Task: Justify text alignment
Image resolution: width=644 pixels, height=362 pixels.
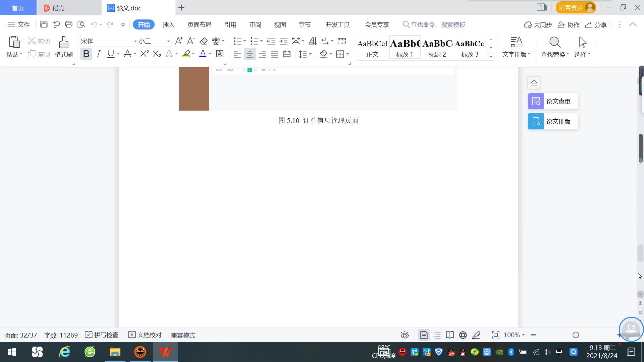Action: (x=275, y=54)
